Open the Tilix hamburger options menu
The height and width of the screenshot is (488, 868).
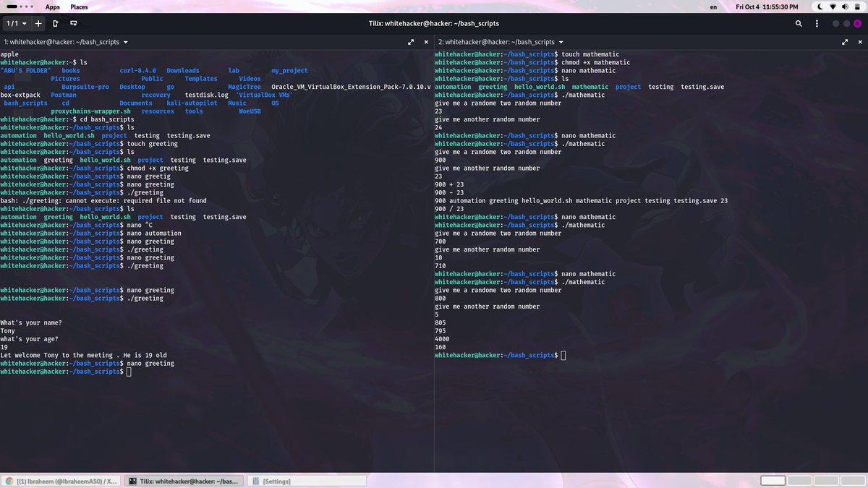click(817, 23)
